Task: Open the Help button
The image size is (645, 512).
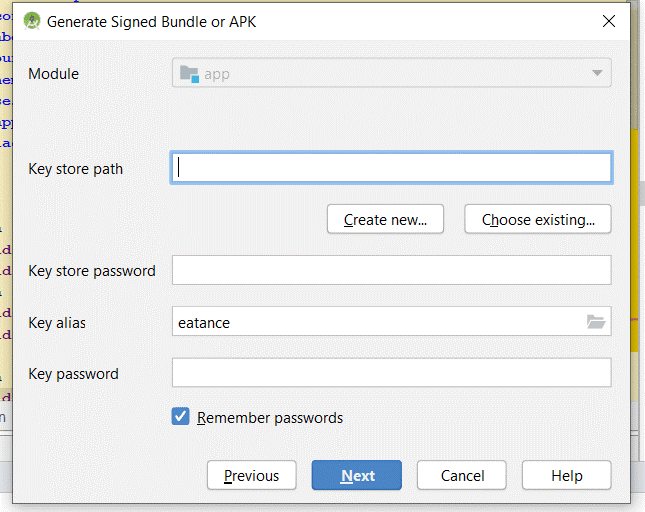Action: tap(566, 476)
